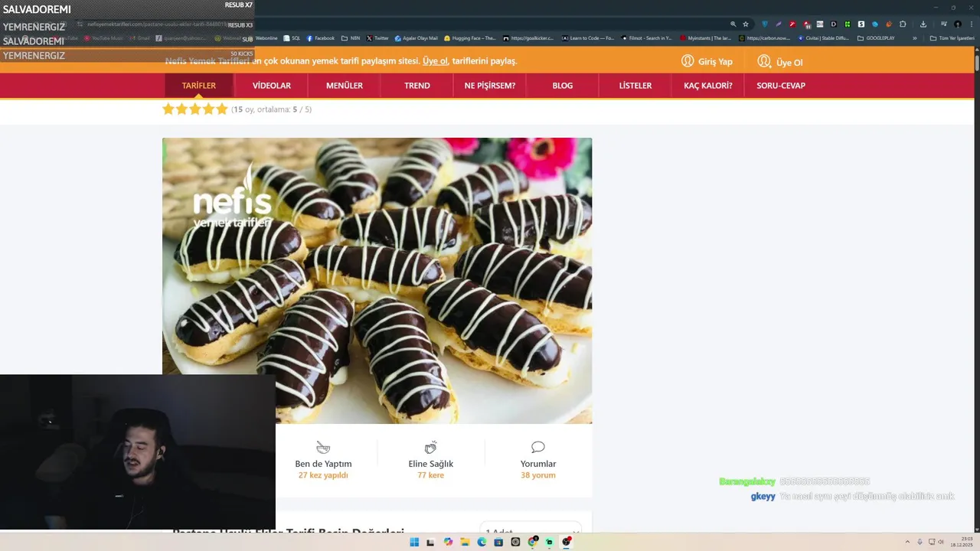Click the browser zoom magnifier icon
The image size is (980, 551).
[x=733, y=24]
